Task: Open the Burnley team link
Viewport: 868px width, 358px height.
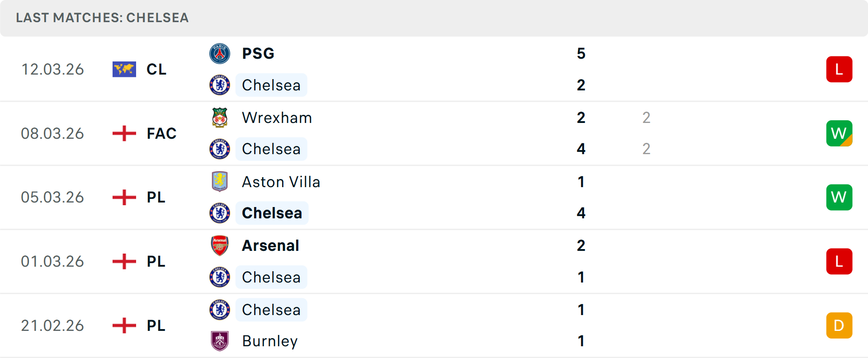Action: click(270, 341)
